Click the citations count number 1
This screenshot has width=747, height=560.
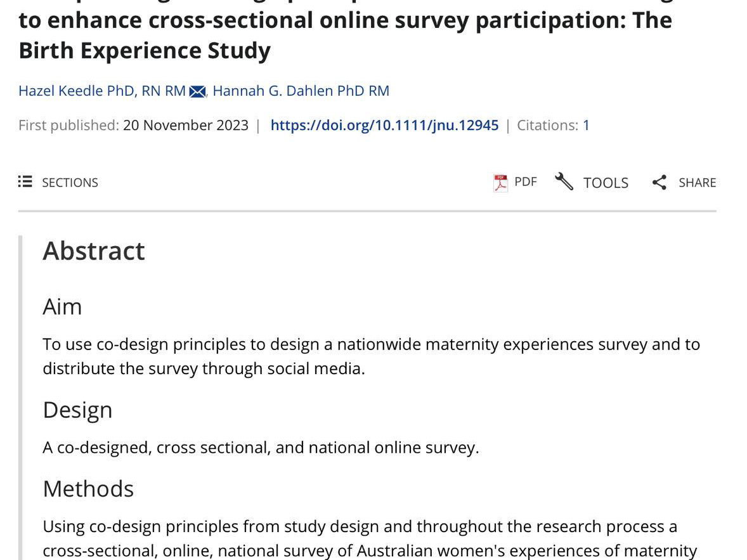pyautogui.click(x=586, y=126)
